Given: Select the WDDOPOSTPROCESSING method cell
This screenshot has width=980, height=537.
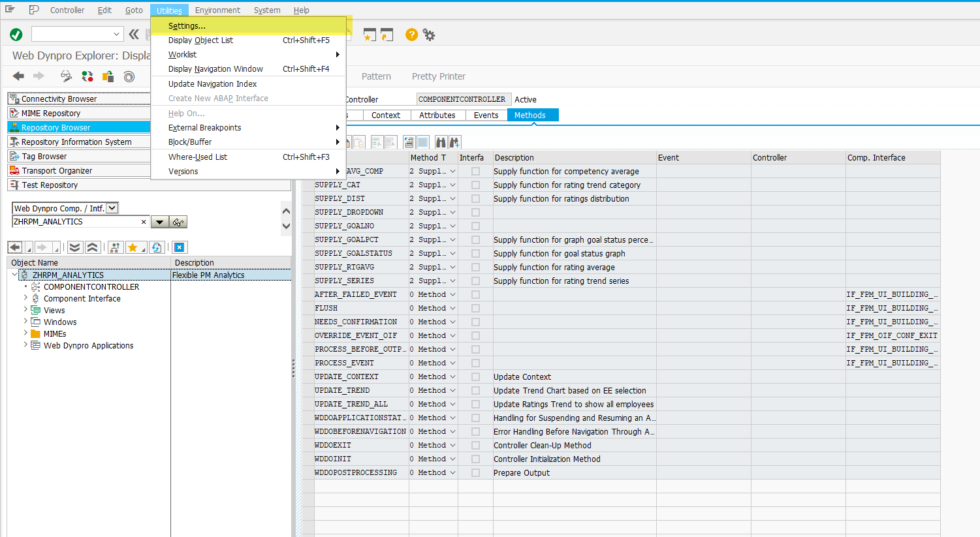Looking at the screenshot, I should [361, 473].
